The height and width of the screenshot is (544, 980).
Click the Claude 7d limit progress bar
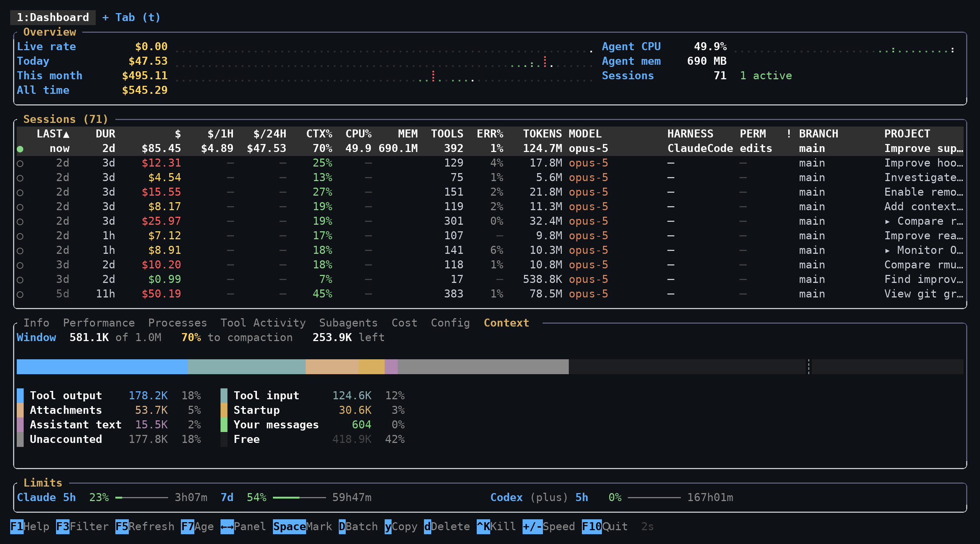(x=299, y=497)
